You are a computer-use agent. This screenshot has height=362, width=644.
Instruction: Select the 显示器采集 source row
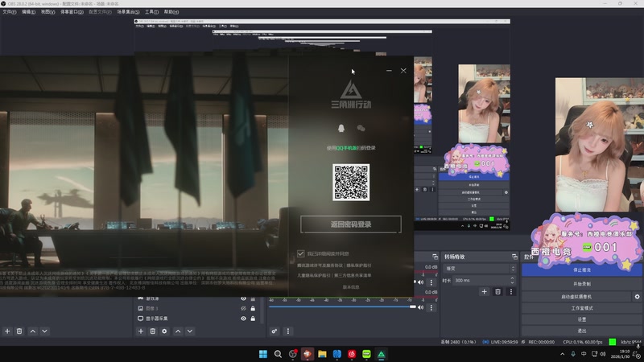(197, 319)
